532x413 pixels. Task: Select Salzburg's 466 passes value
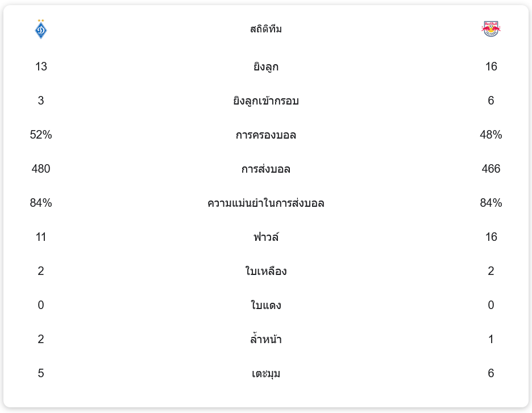point(491,169)
